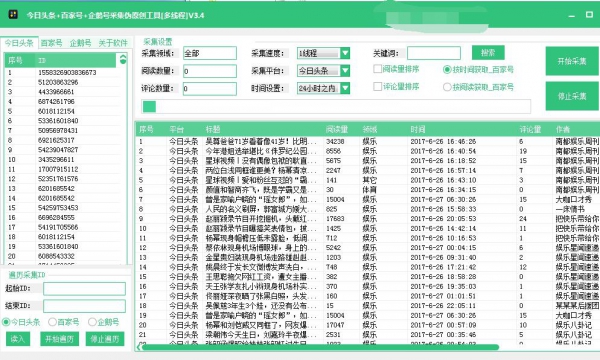Select 按阅读获取_百家号 radio button
The width and height of the screenshot is (600, 360).
tap(447, 87)
